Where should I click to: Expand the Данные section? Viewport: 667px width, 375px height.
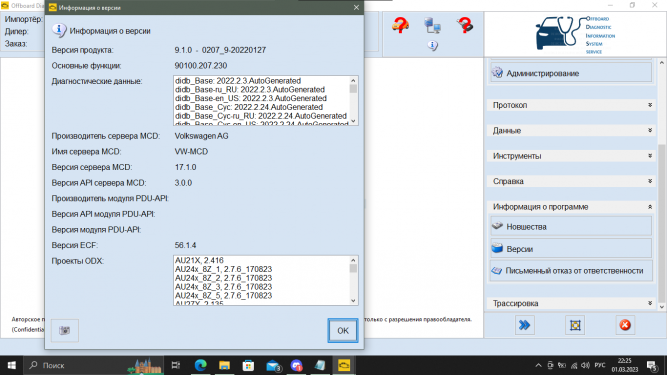[x=571, y=131]
